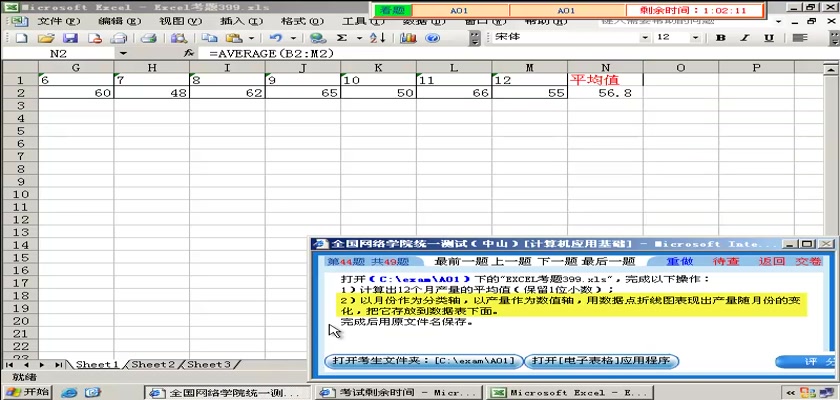Click 最后一题 to jump to the last question
Screen dimensions: 840x400
tap(608, 261)
